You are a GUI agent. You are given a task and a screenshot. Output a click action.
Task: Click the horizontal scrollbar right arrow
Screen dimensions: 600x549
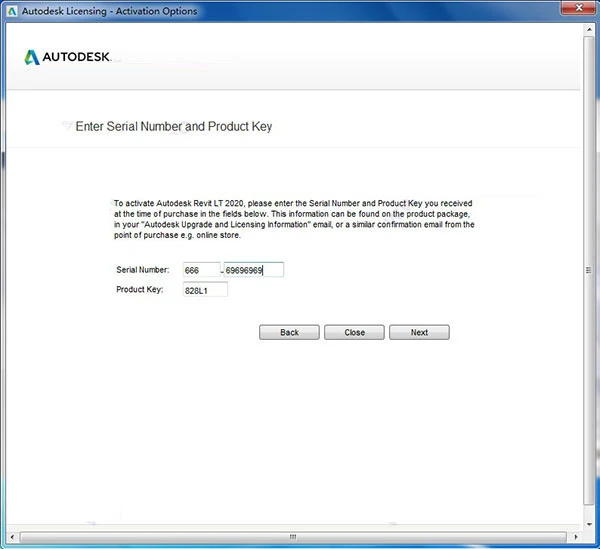click(x=576, y=537)
